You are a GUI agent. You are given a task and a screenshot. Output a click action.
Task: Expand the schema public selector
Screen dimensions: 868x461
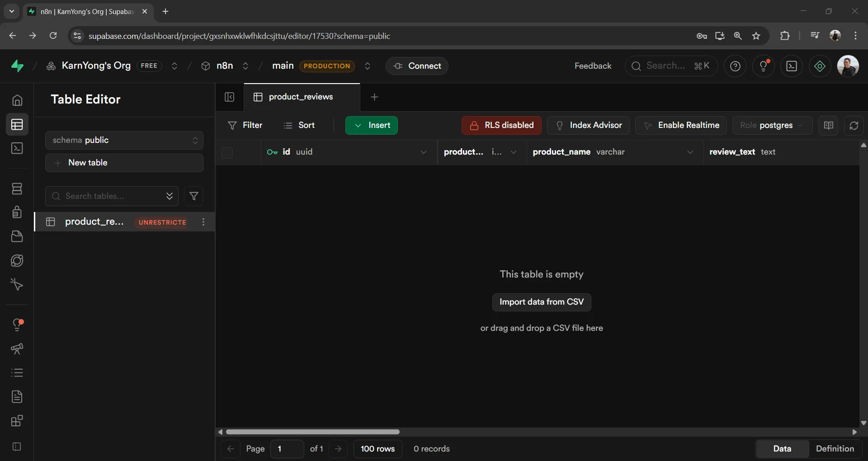pos(124,141)
